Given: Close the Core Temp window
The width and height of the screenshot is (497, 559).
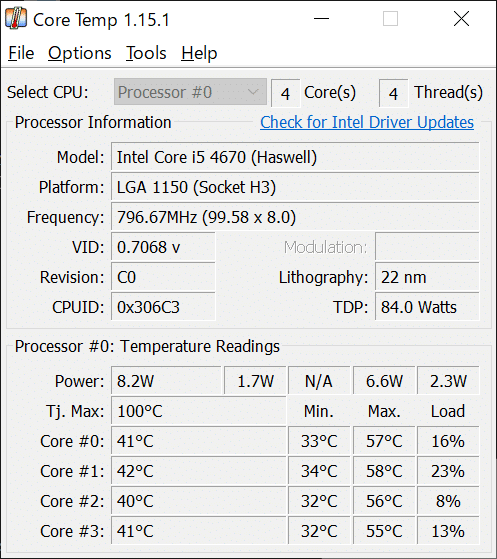Looking at the screenshot, I should 461,19.
